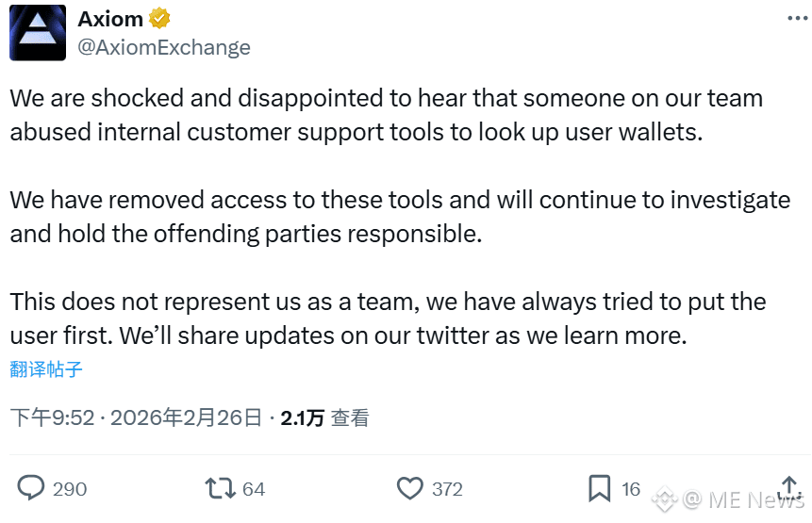Click the paragraph starting "We have removed access"
The height and width of the screenshot is (523, 812).
click(400, 216)
